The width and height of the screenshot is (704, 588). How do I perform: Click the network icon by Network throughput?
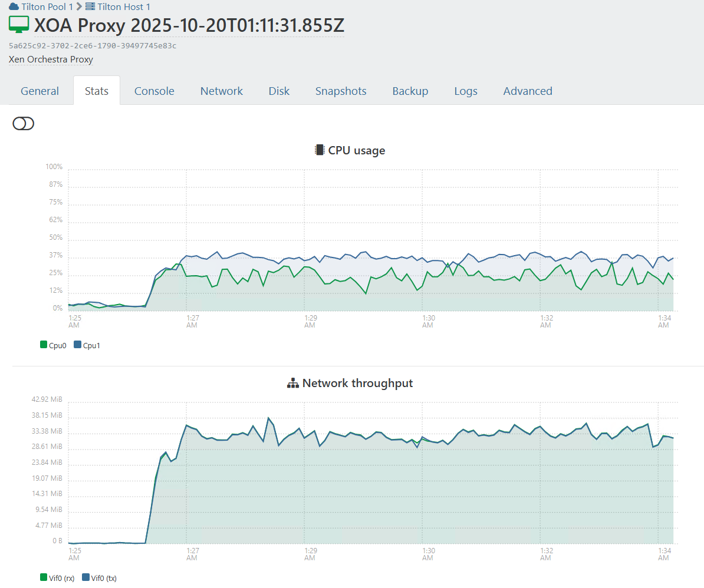coord(293,383)
